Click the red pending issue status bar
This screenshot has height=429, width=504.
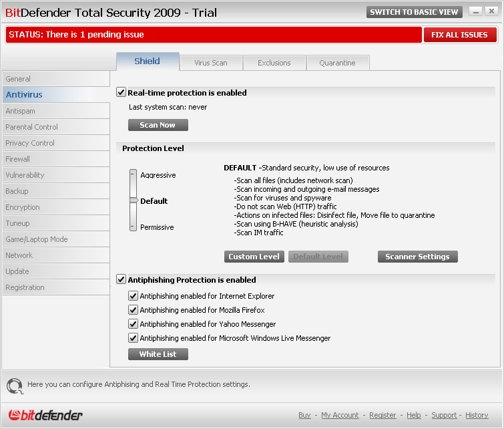tap(214, 35)
